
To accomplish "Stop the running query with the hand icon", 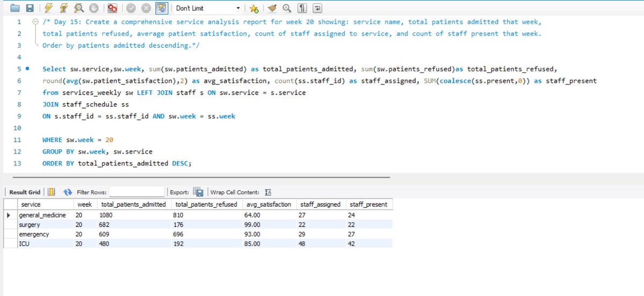I will [x=93, y=8].
